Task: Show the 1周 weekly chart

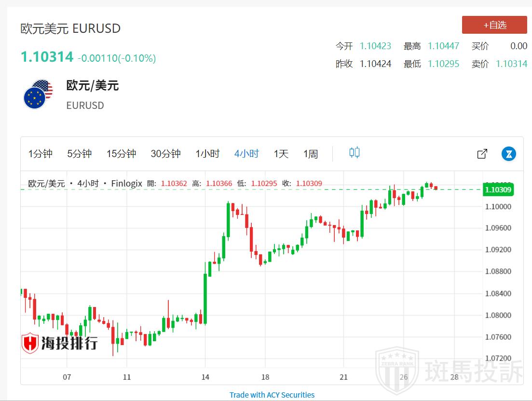Action: [311, 154]
